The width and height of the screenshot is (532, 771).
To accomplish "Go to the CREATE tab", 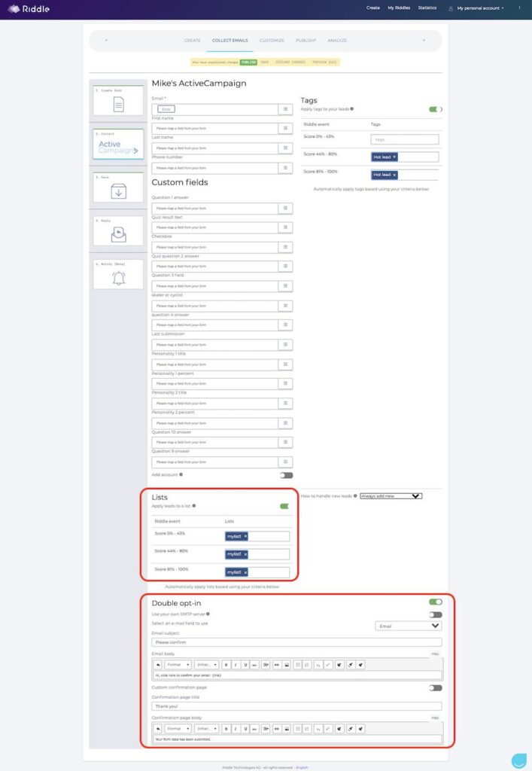I will pyautogui.click(x=192, y=41).
